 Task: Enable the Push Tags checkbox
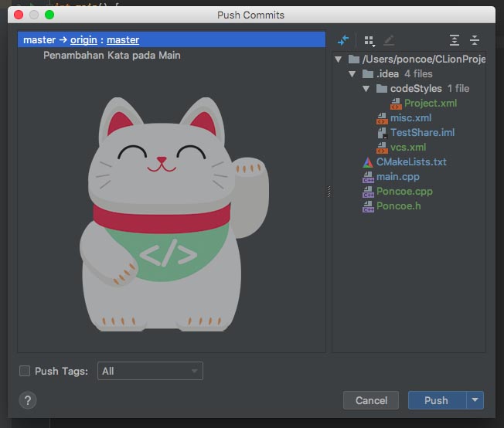25,371
